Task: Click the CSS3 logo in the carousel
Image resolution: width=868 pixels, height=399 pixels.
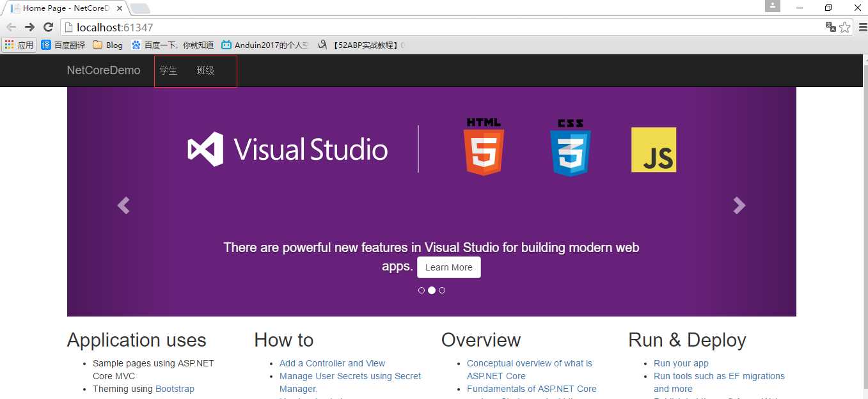Action: click(x=570, y=148)
